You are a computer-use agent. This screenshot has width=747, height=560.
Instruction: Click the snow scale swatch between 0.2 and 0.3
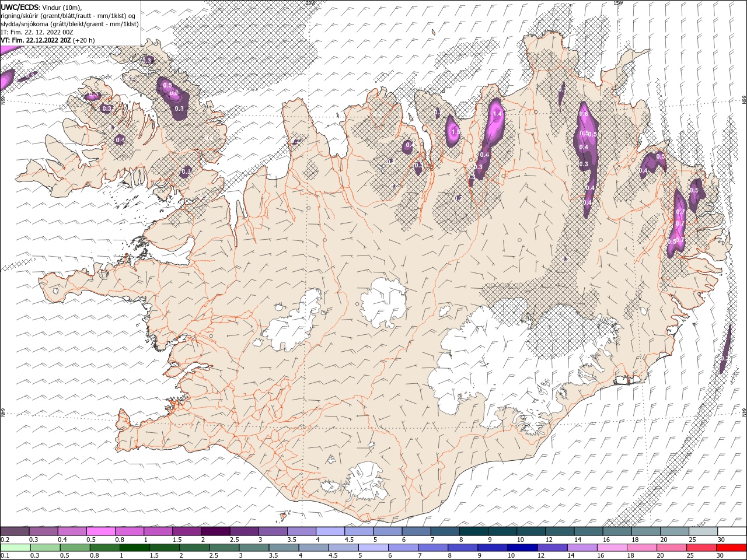tap(15, 531)
